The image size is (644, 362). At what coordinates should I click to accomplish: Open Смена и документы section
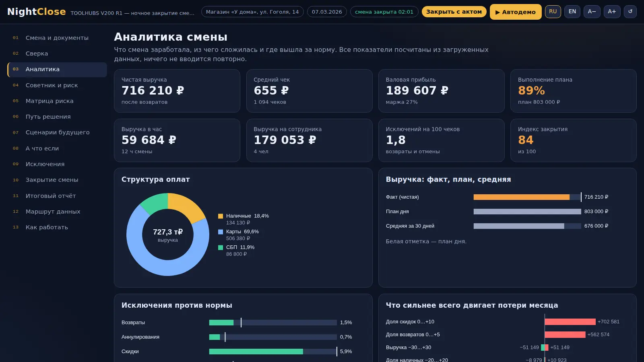pyautogui.click(x=57, y=38)
